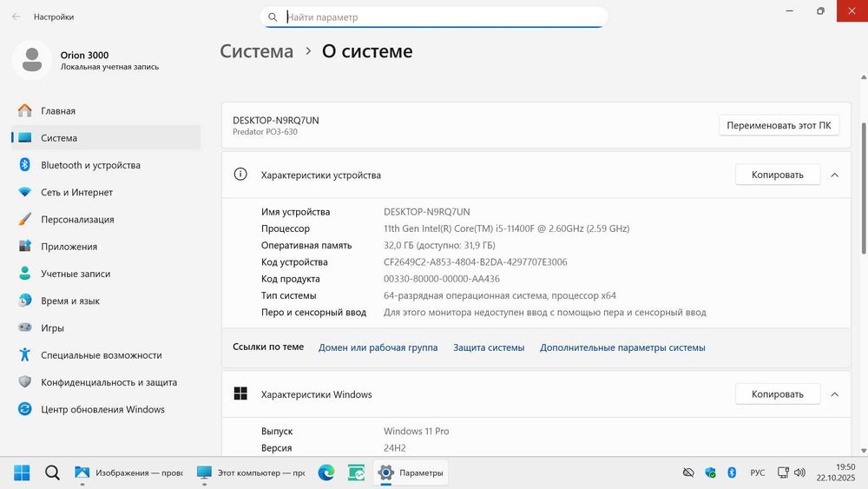Click Переименовать этот ПК button
The height and width of the screenshot is (489, 868).
[x=779, y=125]
